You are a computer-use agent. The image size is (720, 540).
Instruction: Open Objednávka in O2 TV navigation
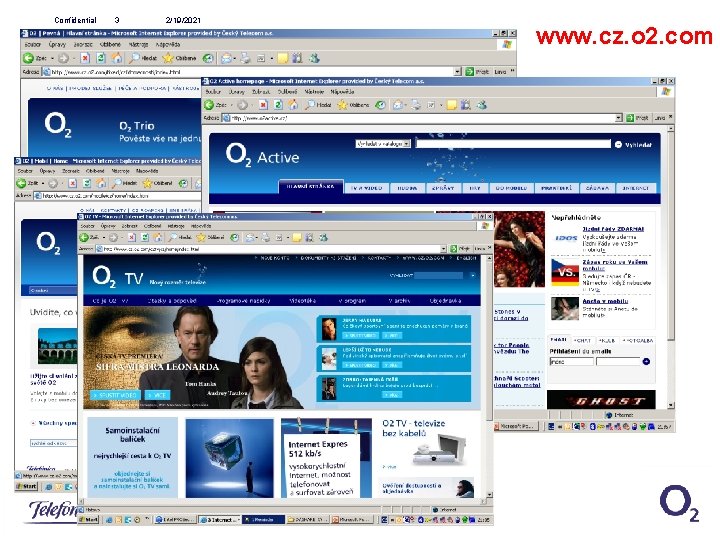coord(445,301)
